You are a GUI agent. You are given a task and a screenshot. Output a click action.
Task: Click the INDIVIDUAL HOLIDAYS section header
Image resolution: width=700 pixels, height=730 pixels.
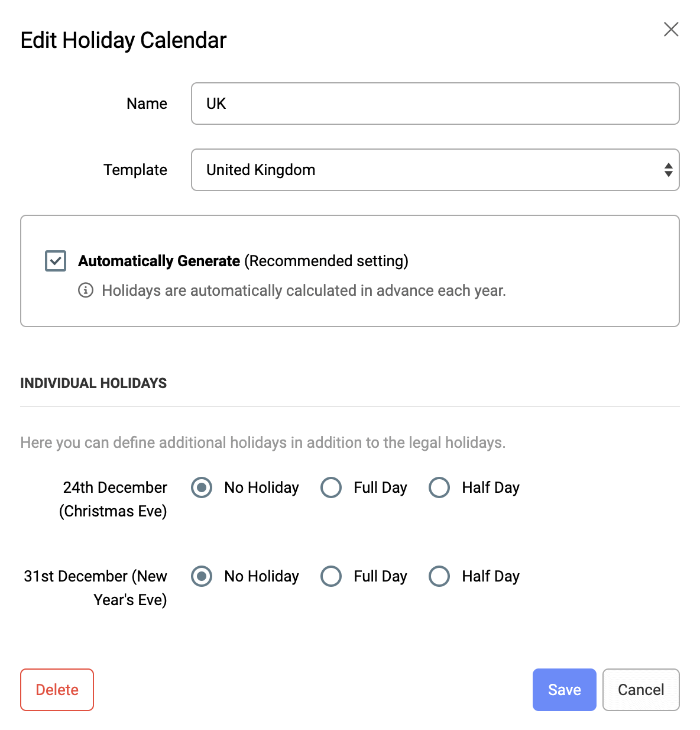[93, 383]
